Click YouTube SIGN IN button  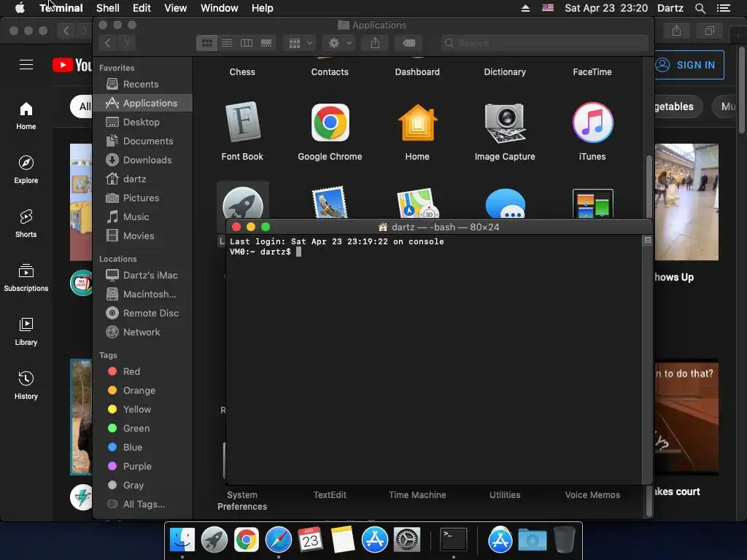(x=689, y=65)
